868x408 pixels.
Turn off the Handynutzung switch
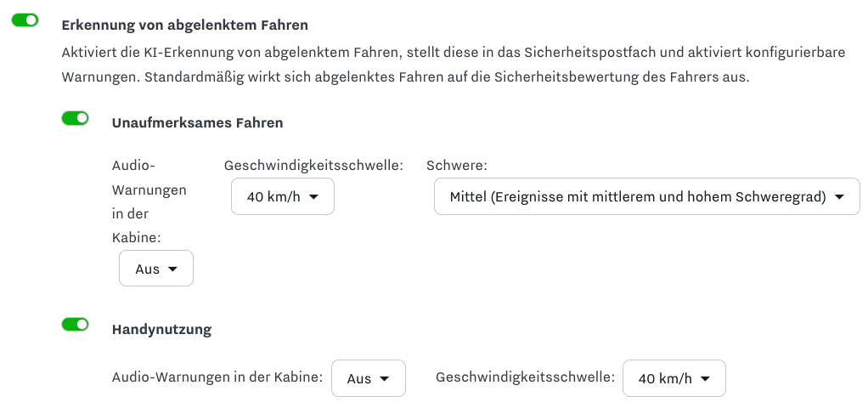tap(75, 324)
